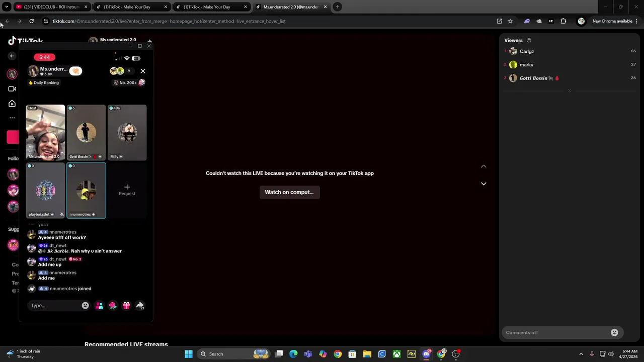The image size is (644, 362).
Task: Select the Gotti Bossin guest tile
Action: [x=86, y=133]
